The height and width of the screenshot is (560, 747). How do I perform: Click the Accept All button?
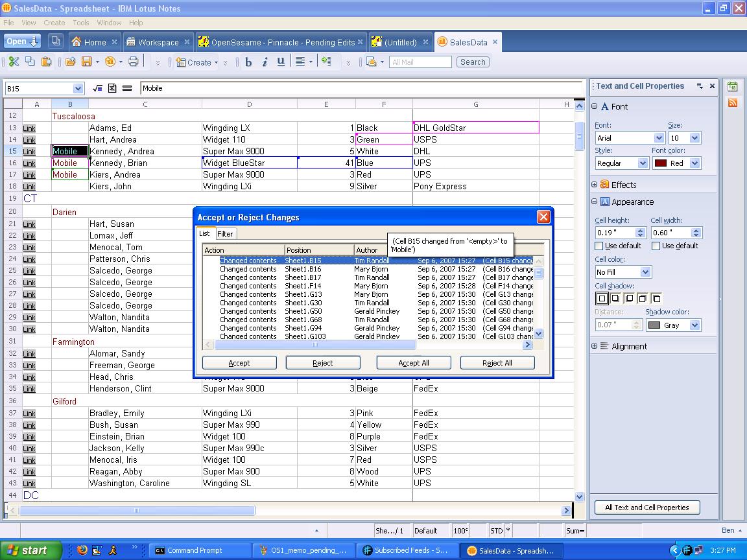tap(414, 363)
